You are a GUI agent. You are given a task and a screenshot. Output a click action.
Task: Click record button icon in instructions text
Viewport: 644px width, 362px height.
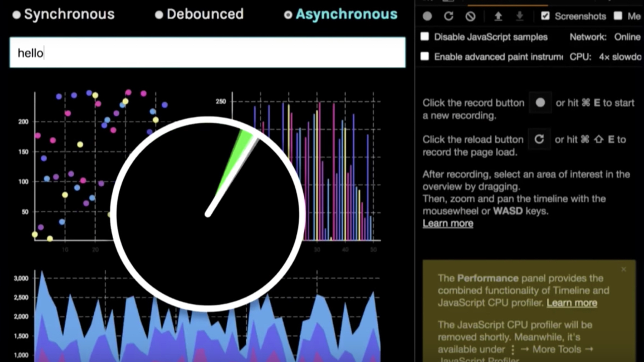point(540,103)
